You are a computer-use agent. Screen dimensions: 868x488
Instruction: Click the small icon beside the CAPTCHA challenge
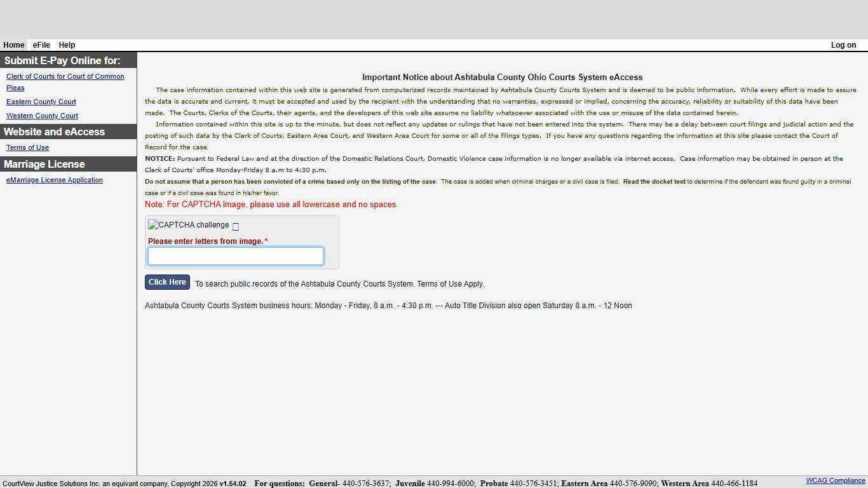[235, 226]
